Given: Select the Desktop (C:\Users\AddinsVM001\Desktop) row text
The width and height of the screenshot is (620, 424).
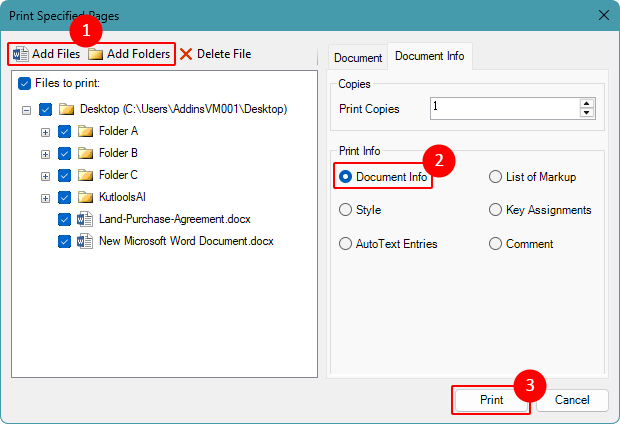Looking at the screenshot, I should click(183, 109).
